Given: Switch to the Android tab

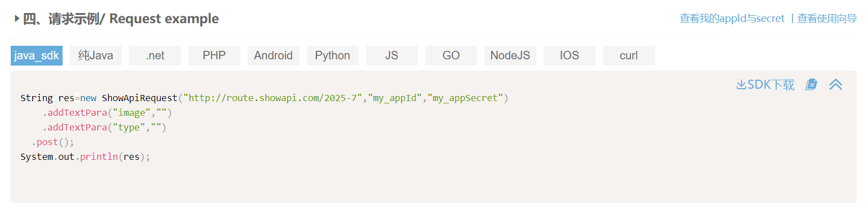Looking at the screenshot, I should coord(274,55).
